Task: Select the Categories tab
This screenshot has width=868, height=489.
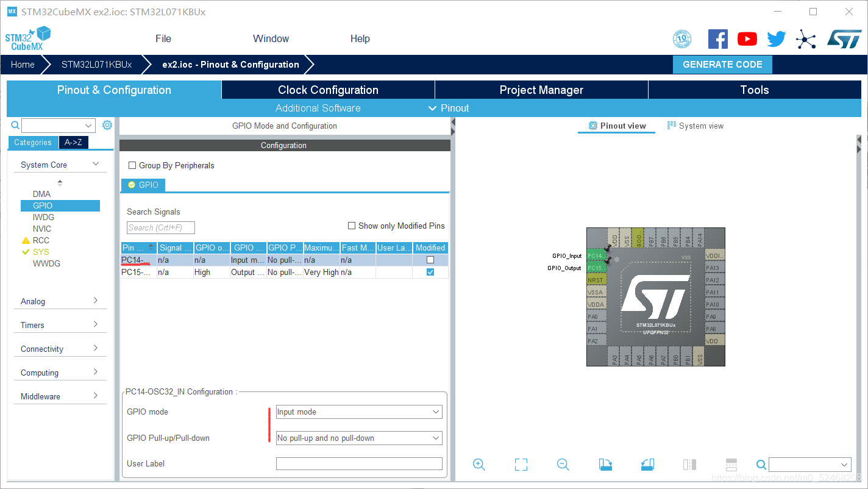Action: click(33, 142)
